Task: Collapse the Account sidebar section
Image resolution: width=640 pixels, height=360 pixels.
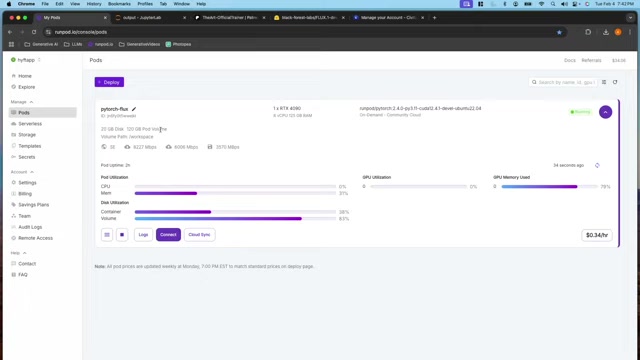Action: coord(22,172)
